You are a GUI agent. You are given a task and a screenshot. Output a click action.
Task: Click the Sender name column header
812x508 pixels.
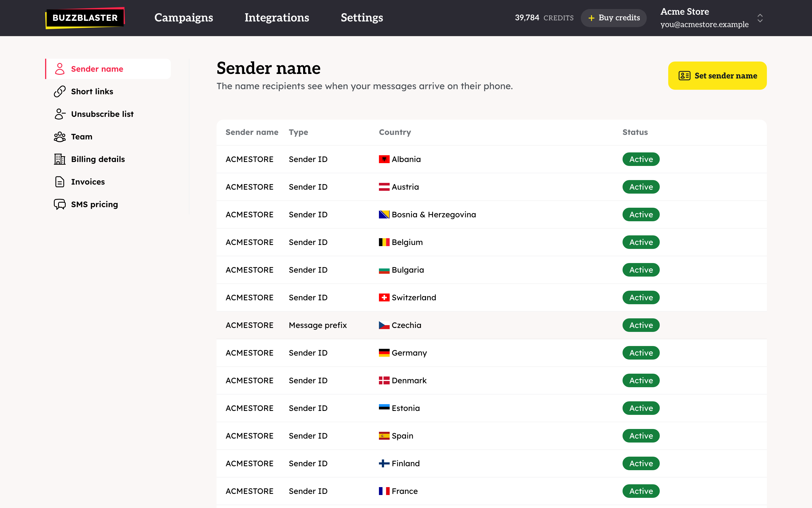pyautogui.click(x=252, y=132)
